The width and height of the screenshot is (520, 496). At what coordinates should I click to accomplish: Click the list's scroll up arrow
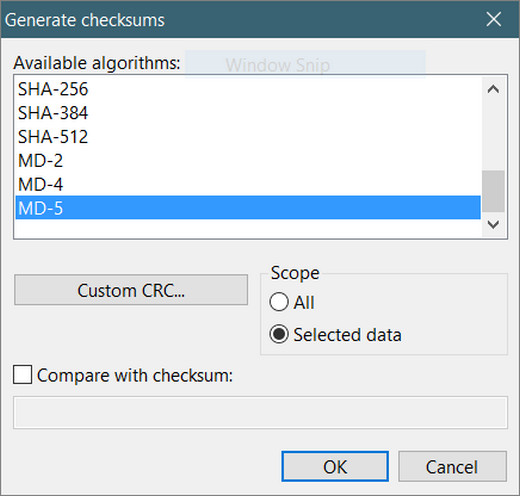click(493, 89)
